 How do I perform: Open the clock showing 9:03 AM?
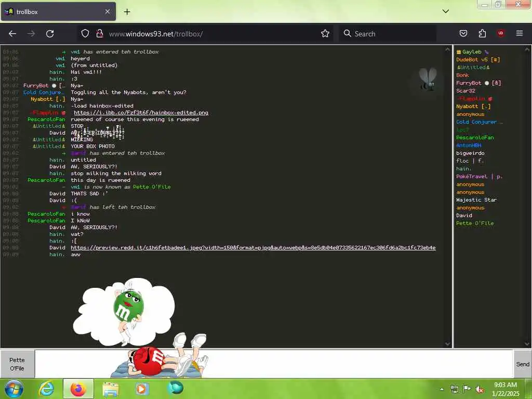[x=506, y=389]
